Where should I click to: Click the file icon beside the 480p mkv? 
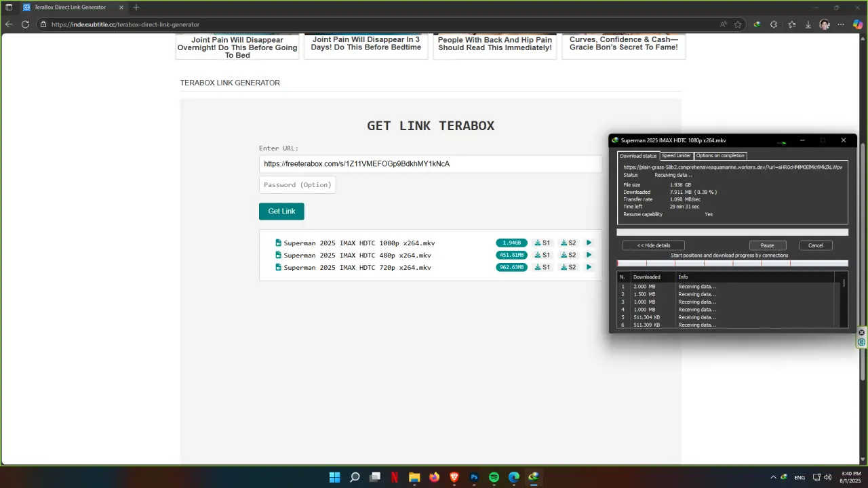click(x=278, y=255)
